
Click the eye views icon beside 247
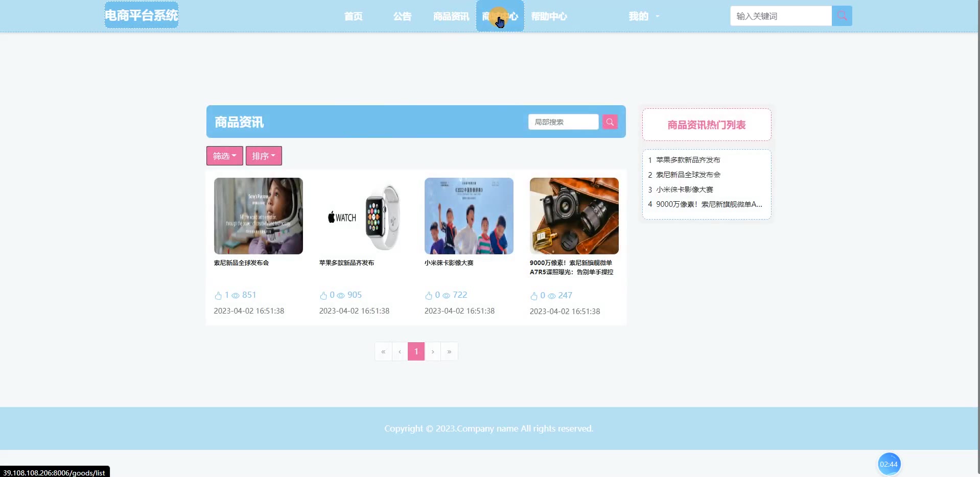[551, 296]
